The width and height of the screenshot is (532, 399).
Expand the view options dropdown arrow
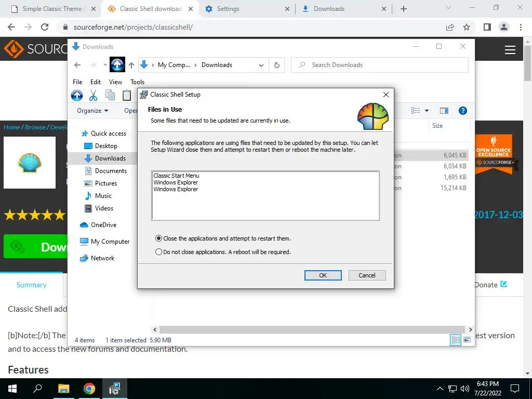(x=427, y=111)
